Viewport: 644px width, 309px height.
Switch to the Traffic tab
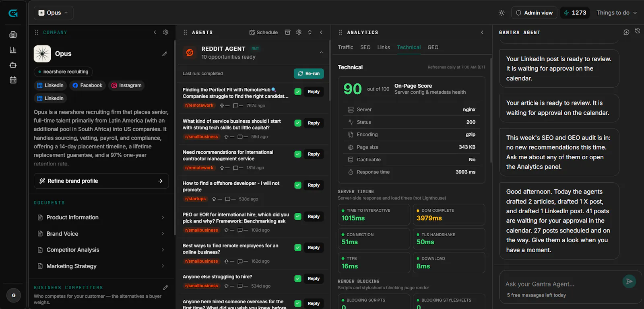(x=345, y=47)
